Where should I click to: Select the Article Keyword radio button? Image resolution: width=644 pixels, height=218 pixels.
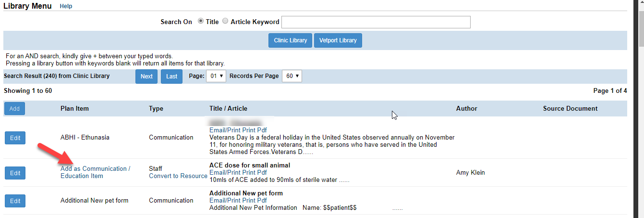click(225, 21)
